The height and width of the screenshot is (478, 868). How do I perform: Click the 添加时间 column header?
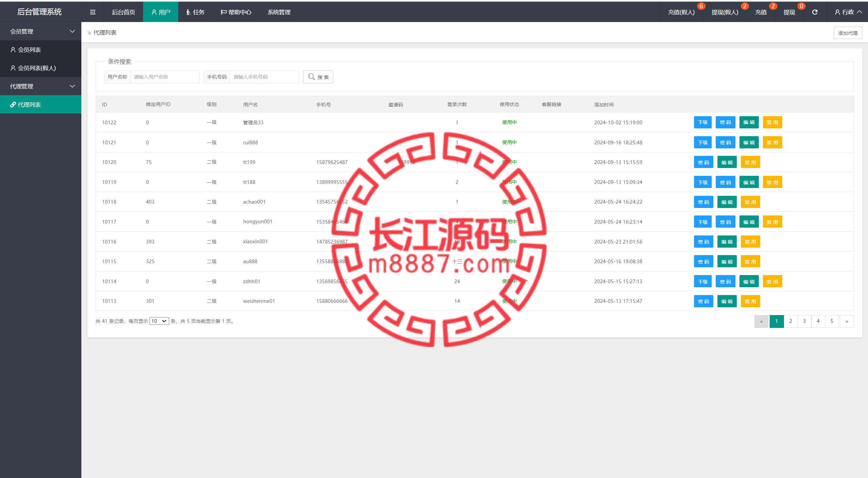604,104
